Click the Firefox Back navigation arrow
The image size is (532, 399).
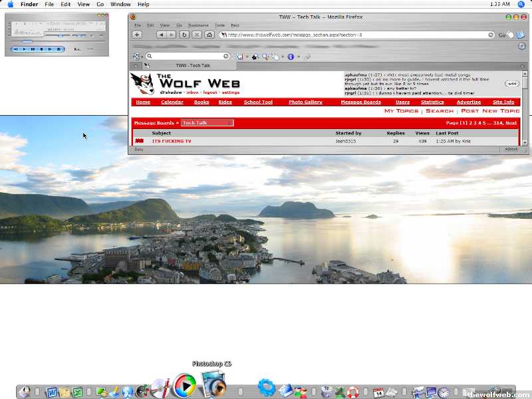pos(162,35)
